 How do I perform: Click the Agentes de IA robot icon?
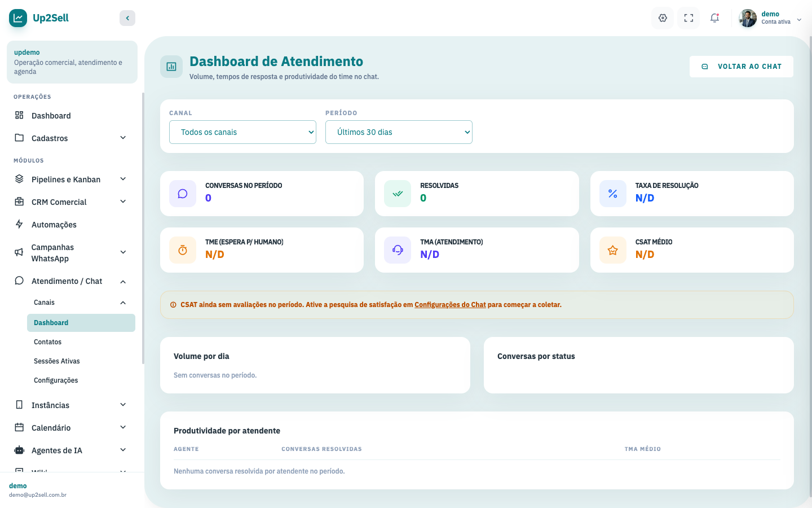(x=19, y=450)
